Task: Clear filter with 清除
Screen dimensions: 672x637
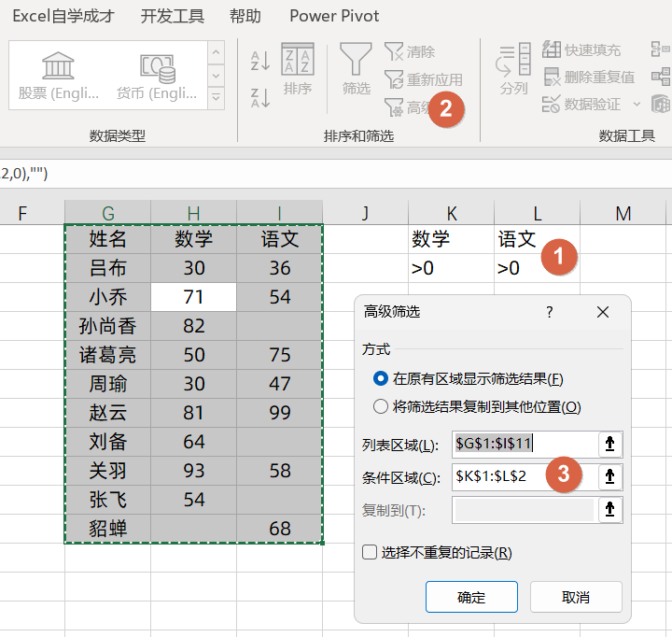Action: 410,52
